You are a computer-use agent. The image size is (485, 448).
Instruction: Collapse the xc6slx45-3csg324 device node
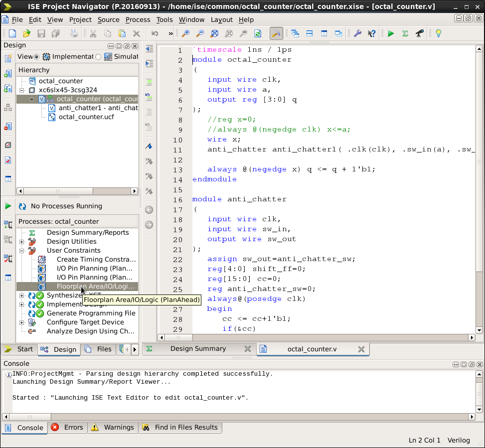(x=21, y=90)
